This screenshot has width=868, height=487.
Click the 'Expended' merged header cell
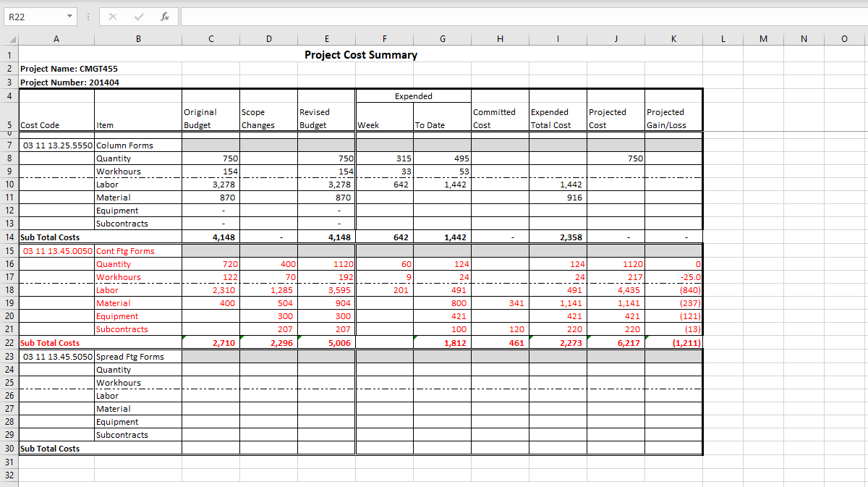pos(413,96)
